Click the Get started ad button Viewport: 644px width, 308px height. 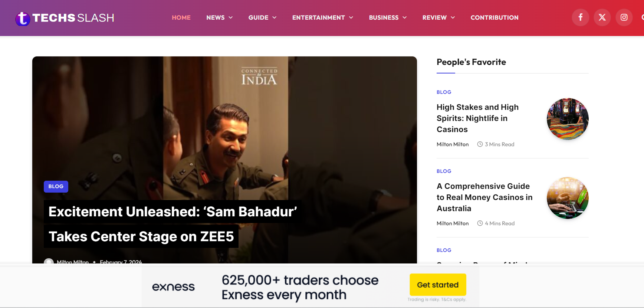tap(438, 285)
